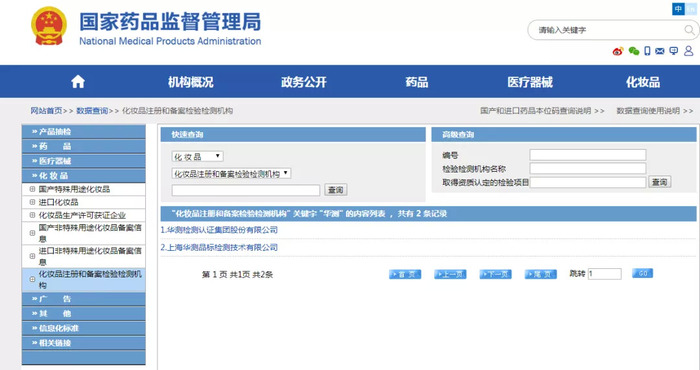700x370 pixels.
Task: Open the Weibo icon link
Action: (618, 51)
